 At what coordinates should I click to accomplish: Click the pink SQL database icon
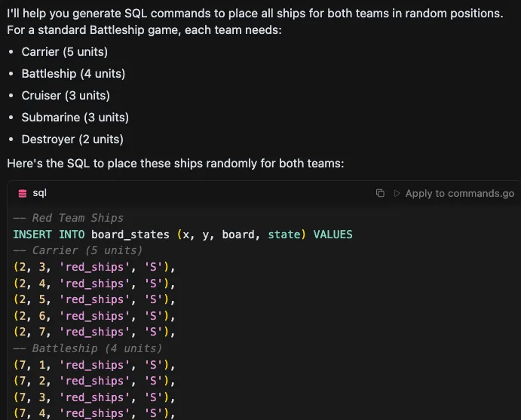point(23,194)
